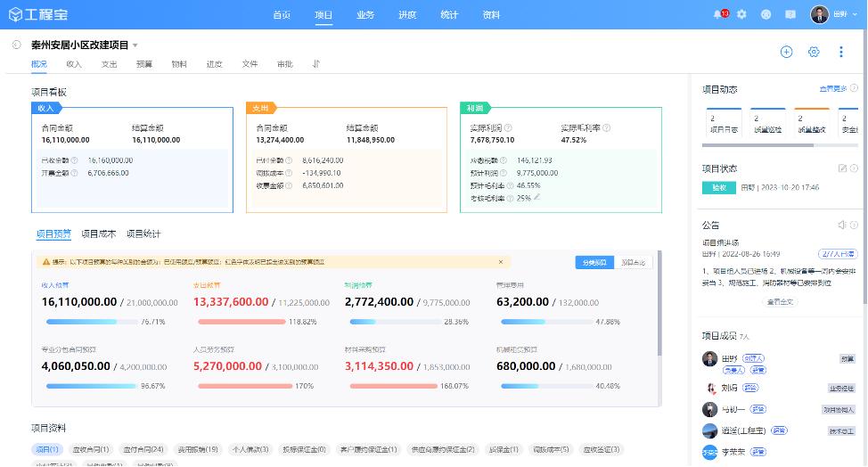Switch to 项目统计 sub-tab
Screen dimensions: 868x467
click(143, 234)
